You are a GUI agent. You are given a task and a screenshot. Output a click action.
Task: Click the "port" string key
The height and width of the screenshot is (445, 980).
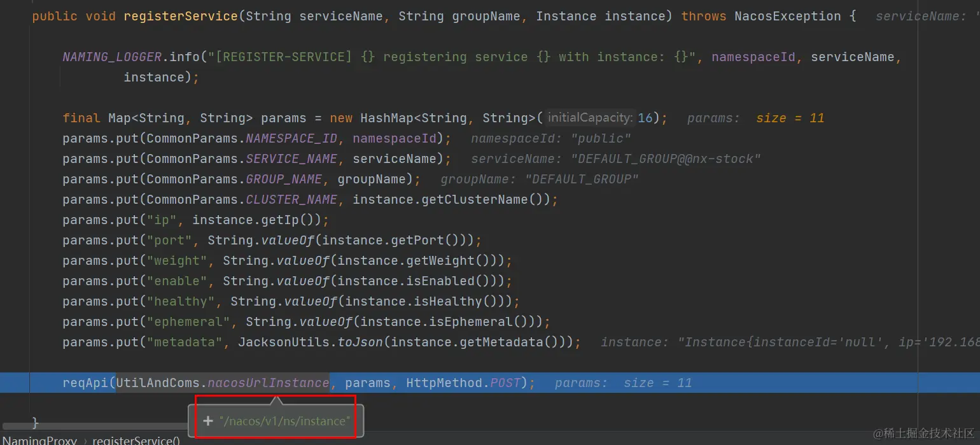(x=169, y=240)
